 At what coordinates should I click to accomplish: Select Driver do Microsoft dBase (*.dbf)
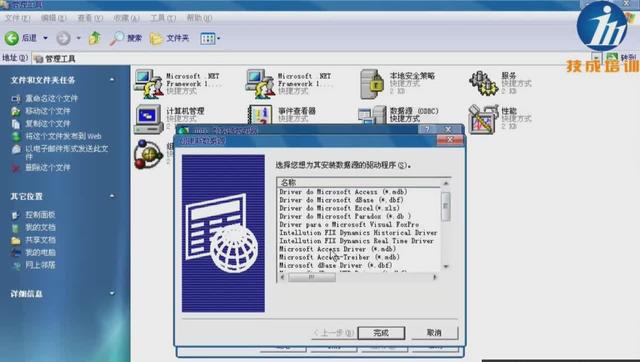tap(341, 200)
